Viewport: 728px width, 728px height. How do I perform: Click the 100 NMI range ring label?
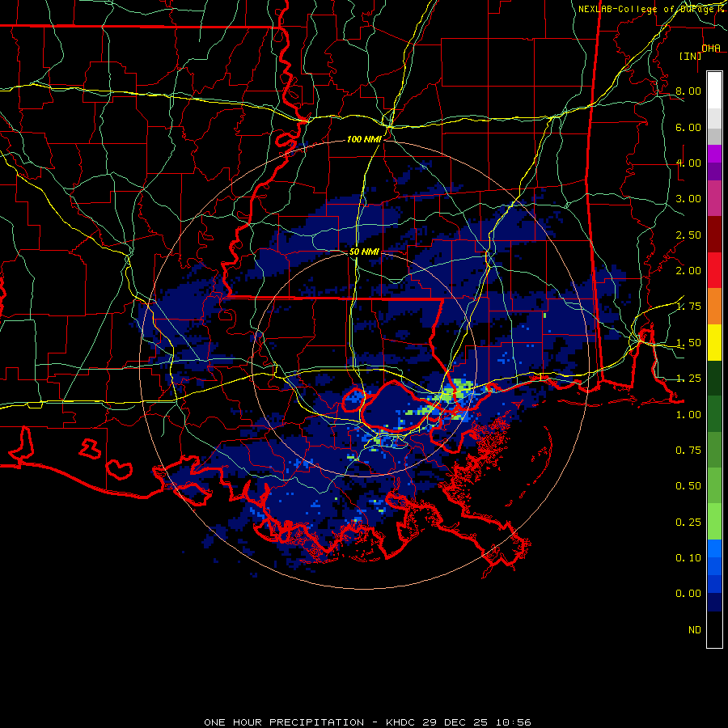pyautogui.click(x=364, y=139)
